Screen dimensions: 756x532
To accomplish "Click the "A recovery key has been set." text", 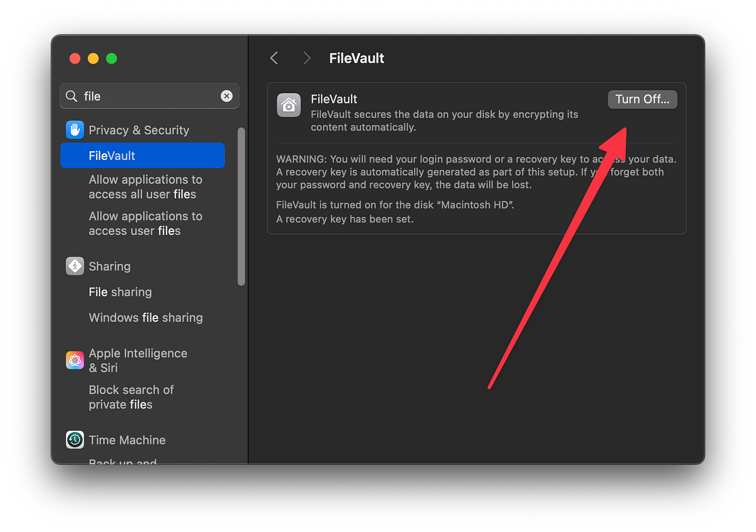I will coord(345,219).
